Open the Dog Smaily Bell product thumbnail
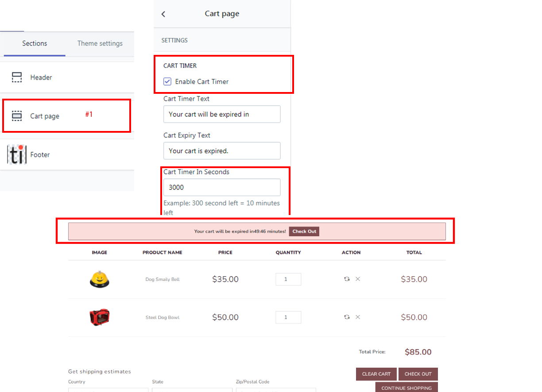This screenshot has height=392, width=542. [x=99, y=279]
